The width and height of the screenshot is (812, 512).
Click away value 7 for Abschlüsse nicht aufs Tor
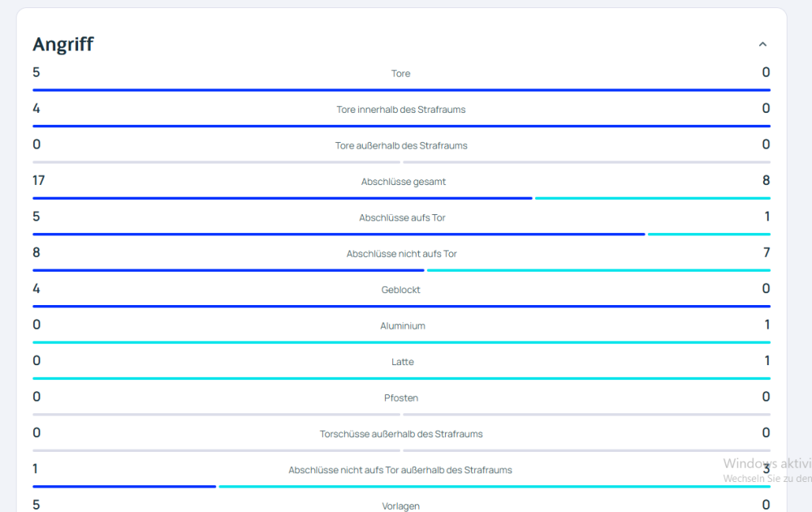point(766,252)
